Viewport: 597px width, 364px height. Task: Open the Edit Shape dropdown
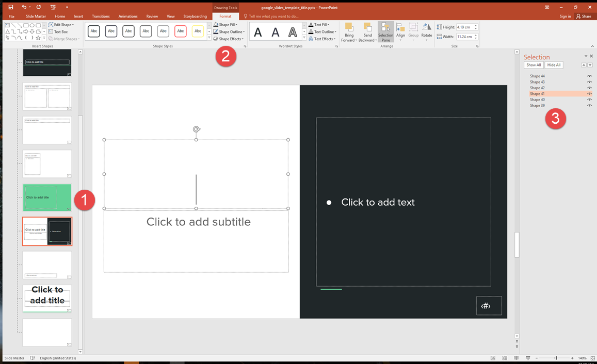[x=61, y=24]
